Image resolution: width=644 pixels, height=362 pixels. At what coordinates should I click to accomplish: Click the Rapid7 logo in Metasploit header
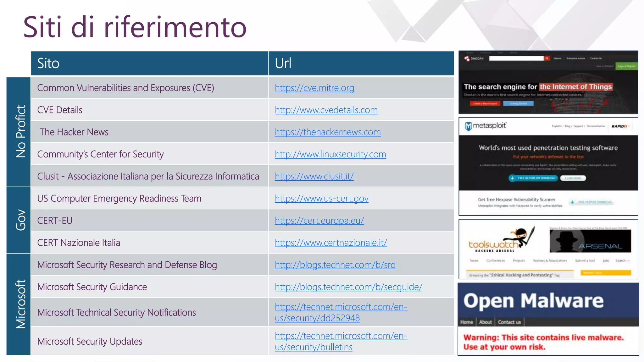point(619,126)
